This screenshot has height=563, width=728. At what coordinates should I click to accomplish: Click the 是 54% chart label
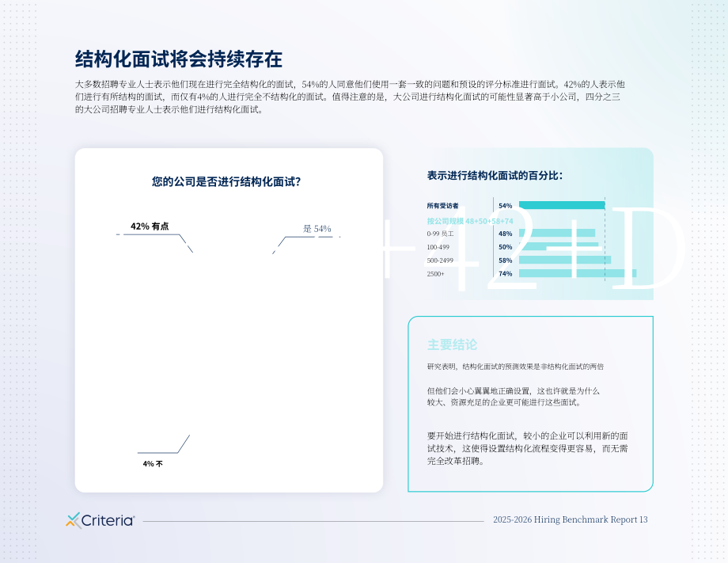click(x=317, y=229)
